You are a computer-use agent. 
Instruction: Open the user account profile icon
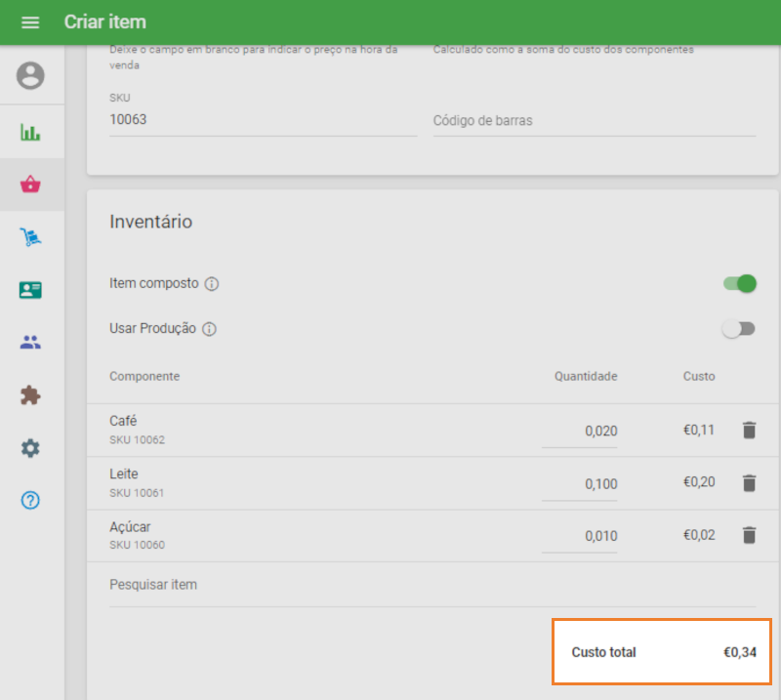[30, 76]
